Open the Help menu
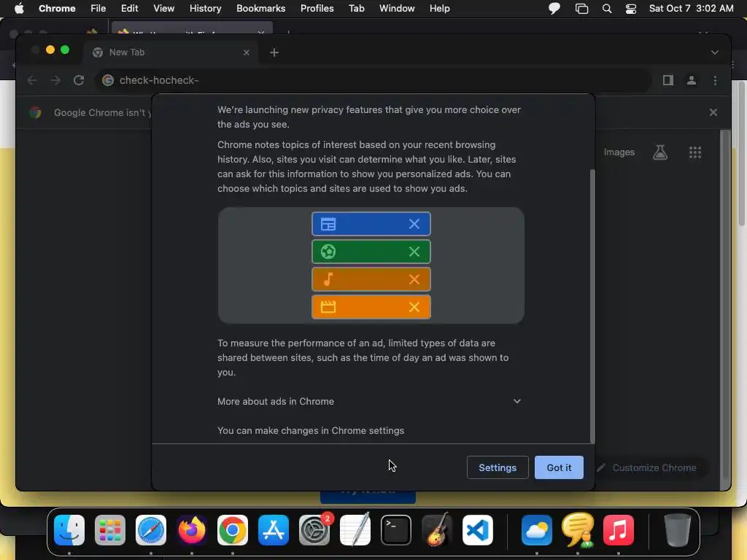Screen dimensions: 747x560 click(439, 9)
